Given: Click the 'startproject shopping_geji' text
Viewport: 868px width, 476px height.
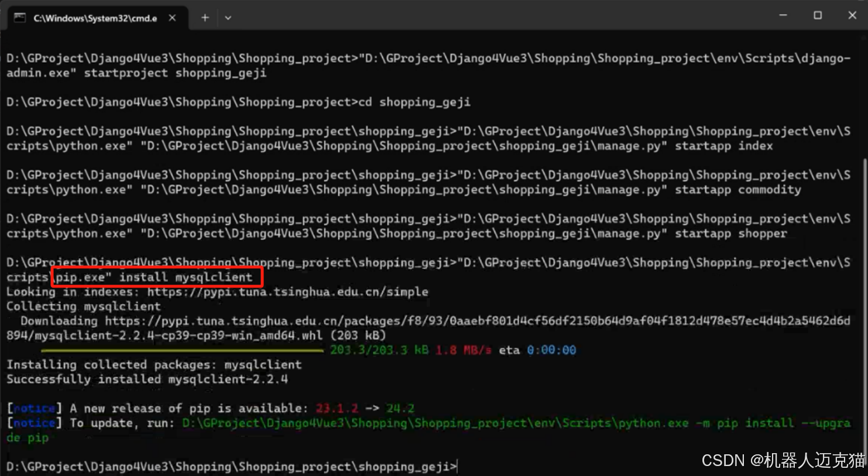Looking at the screenshot, I should (175, 73).
